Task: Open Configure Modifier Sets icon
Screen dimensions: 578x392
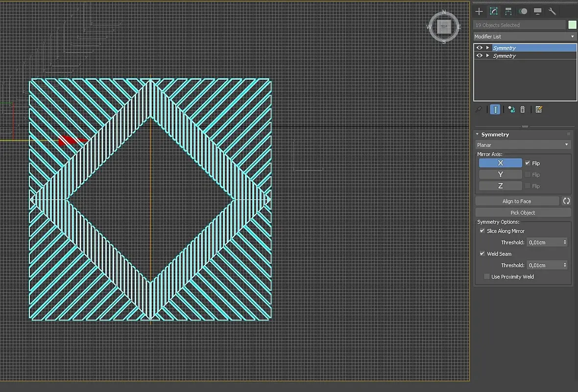Action: [538, 110]
